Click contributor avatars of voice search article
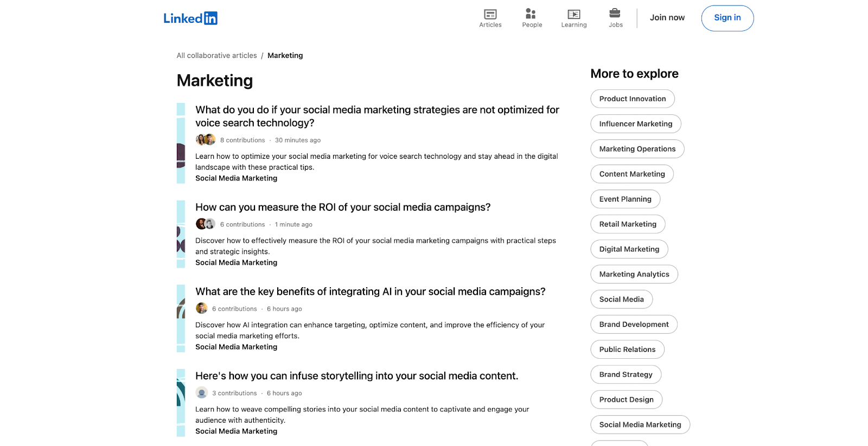This screenshot has width=868, height=446. pyautogui.click(x=206, y=140)
